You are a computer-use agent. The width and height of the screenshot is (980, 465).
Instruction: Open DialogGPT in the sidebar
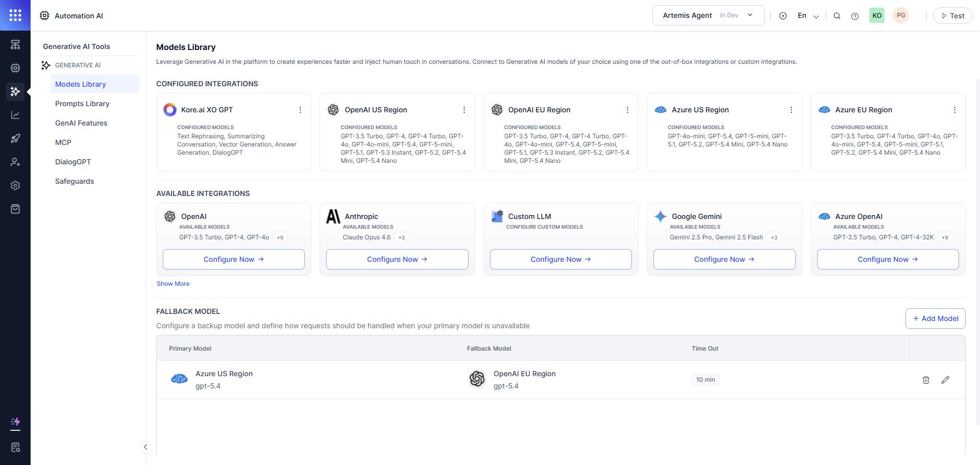coord(73,162)
